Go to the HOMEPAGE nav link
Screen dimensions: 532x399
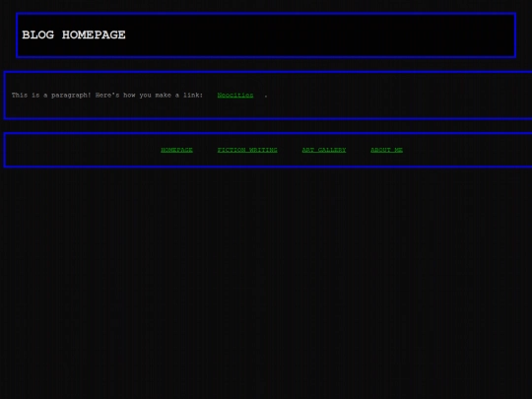[176, 150]
